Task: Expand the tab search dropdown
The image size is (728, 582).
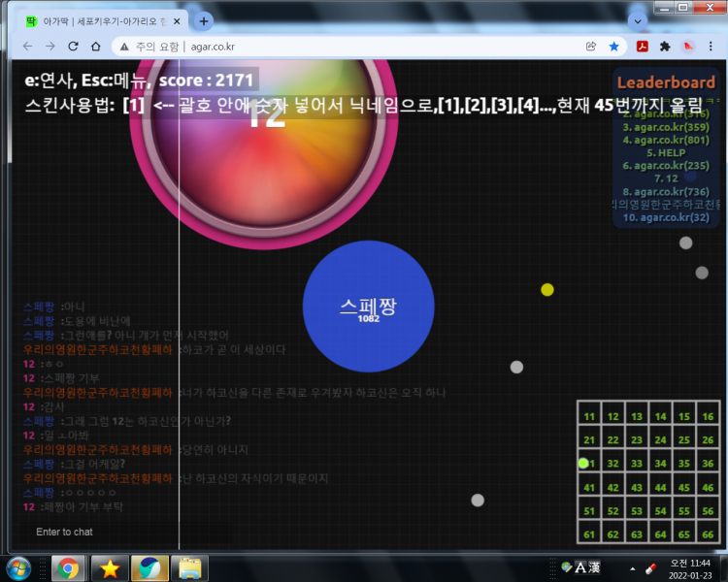Action: coord(638,21)
